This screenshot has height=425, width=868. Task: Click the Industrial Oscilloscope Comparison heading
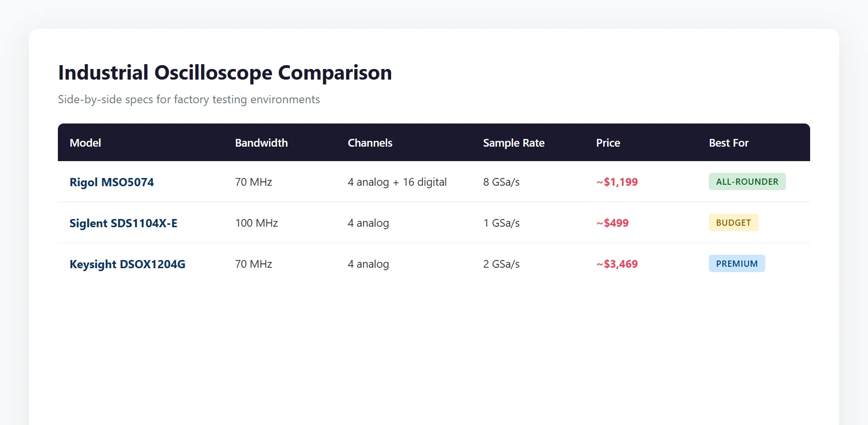tap(225, 73)
